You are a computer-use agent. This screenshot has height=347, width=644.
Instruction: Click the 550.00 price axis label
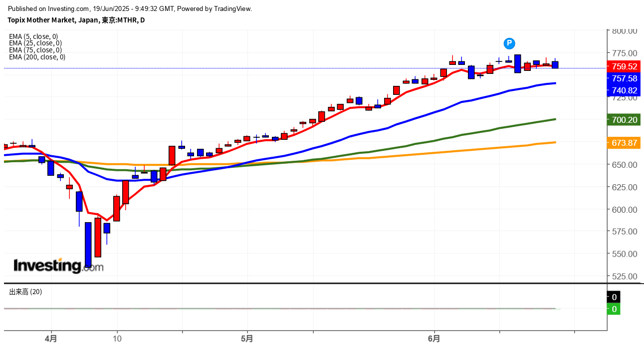point(626,254)
